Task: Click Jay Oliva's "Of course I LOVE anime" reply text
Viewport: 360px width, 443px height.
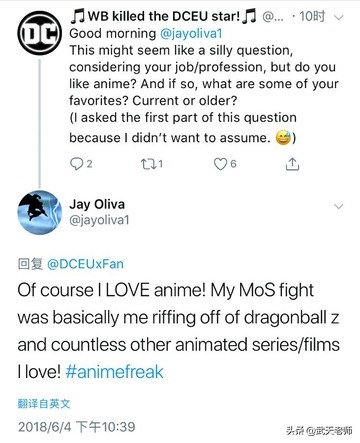Action: [178, 331]
